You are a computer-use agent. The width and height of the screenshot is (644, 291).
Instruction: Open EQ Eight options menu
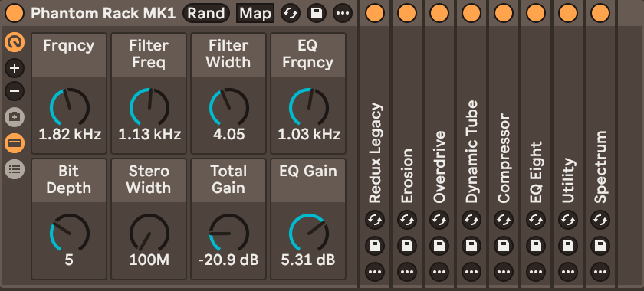[x=536, y=272]
